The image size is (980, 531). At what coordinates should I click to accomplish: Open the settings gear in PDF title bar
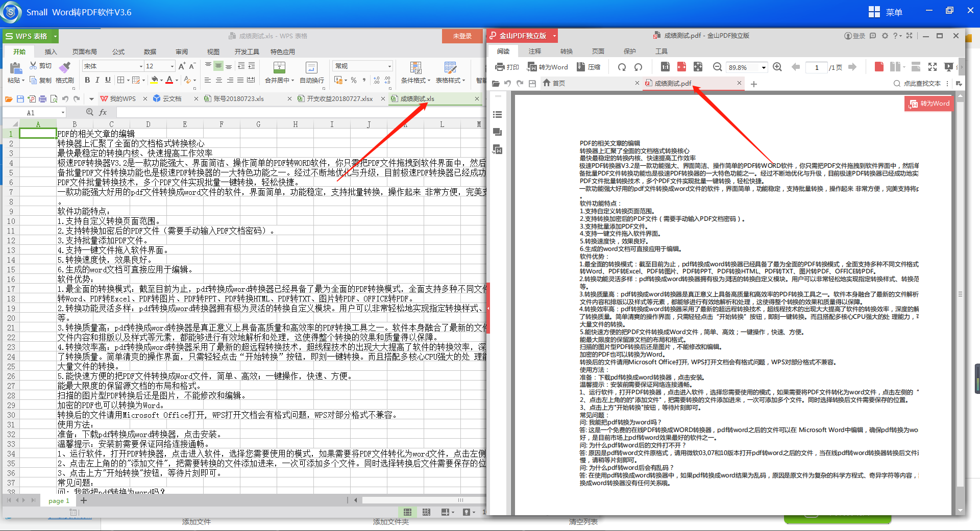click(x=885, y=36)
